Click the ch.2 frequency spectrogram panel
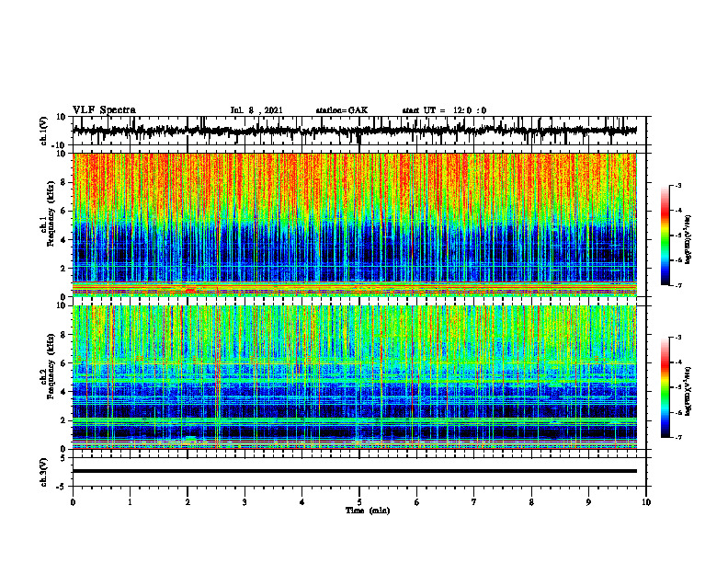728x563 pixels. tap(355, 377)
